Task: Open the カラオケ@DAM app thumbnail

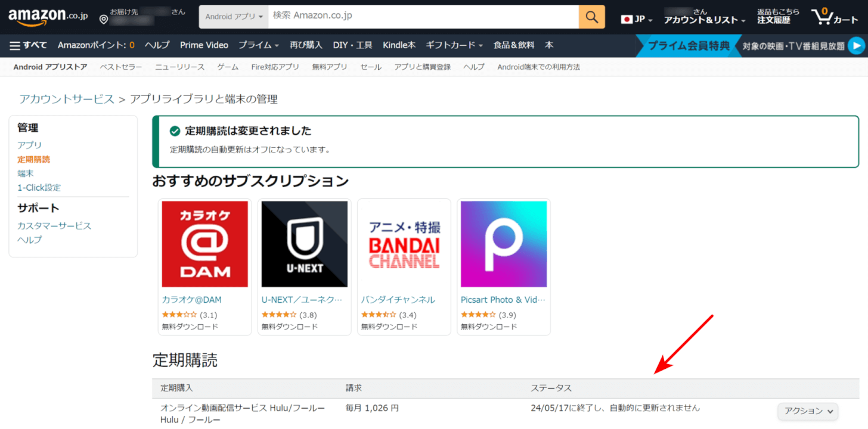Action: pos(204,244)
